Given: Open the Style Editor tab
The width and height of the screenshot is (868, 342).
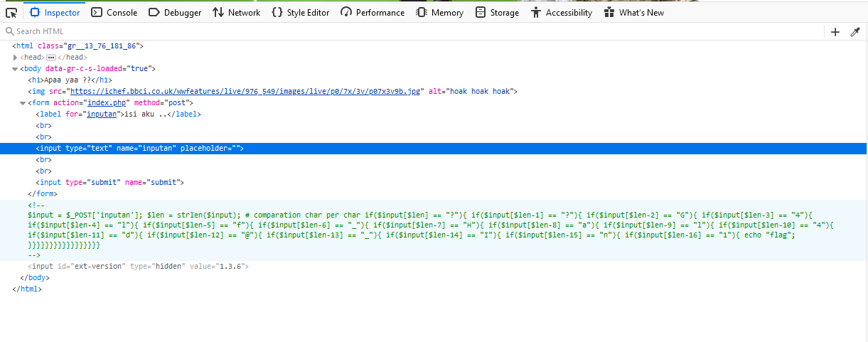Looking at the screenshot, I should (301, 13).
